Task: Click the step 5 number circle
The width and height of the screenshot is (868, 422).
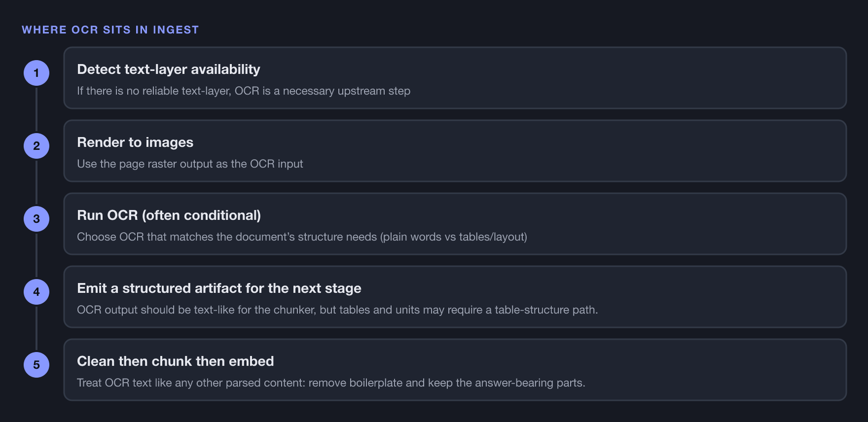Action: (36, 365)
